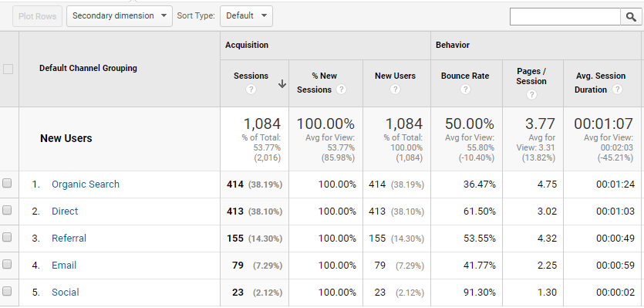The width and height of the screenshot is (644, 308).
Task: Click Social sessions value 23 (2.12%)
Action: (257, 293)
